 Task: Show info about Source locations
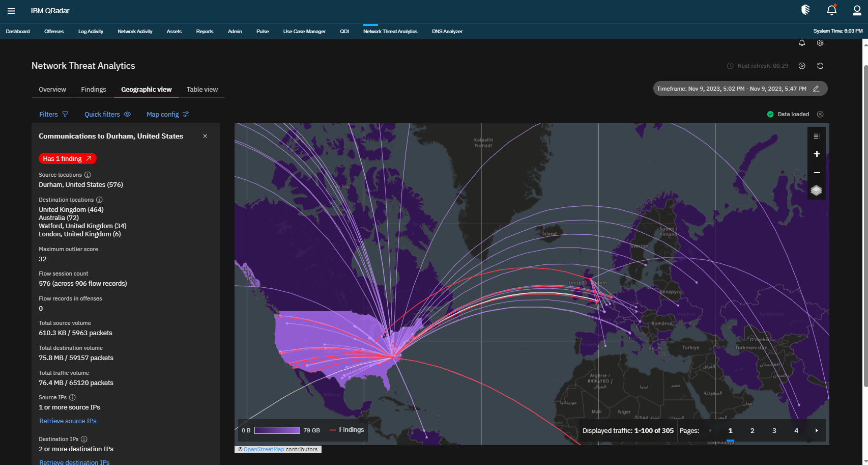(x=88, y=175)
